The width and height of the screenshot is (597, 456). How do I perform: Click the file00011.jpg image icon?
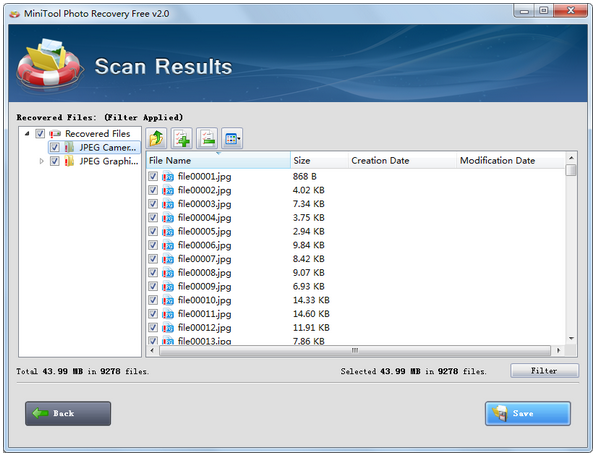tap(168, 314)
